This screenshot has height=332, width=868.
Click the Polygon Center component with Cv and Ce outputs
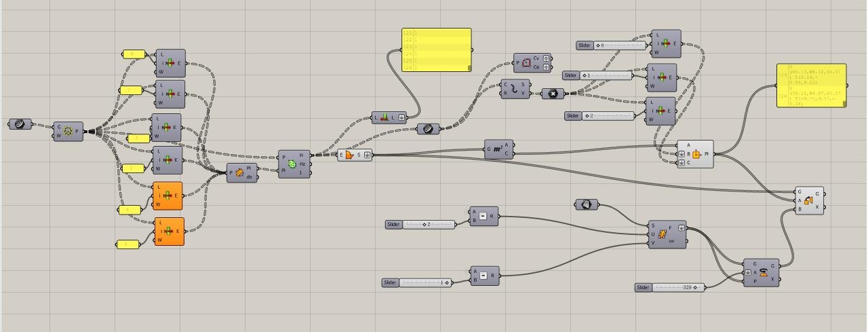click(527, 62)
